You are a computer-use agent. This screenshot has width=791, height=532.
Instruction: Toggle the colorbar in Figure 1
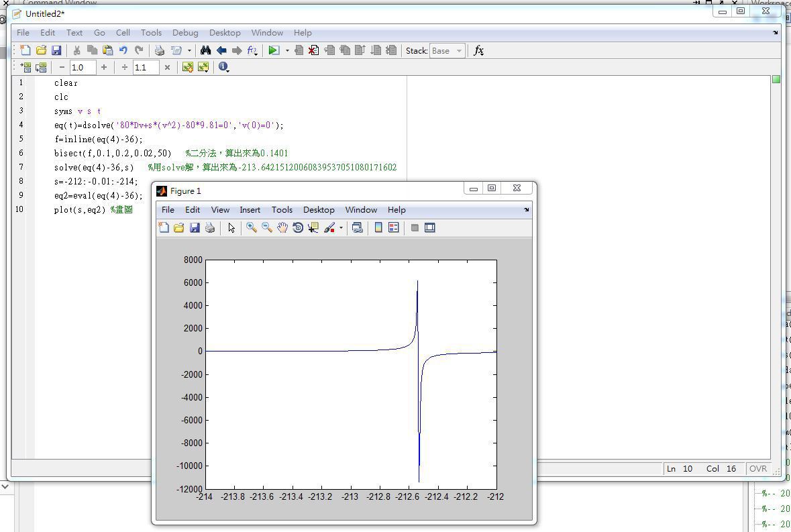coord(378,228)
